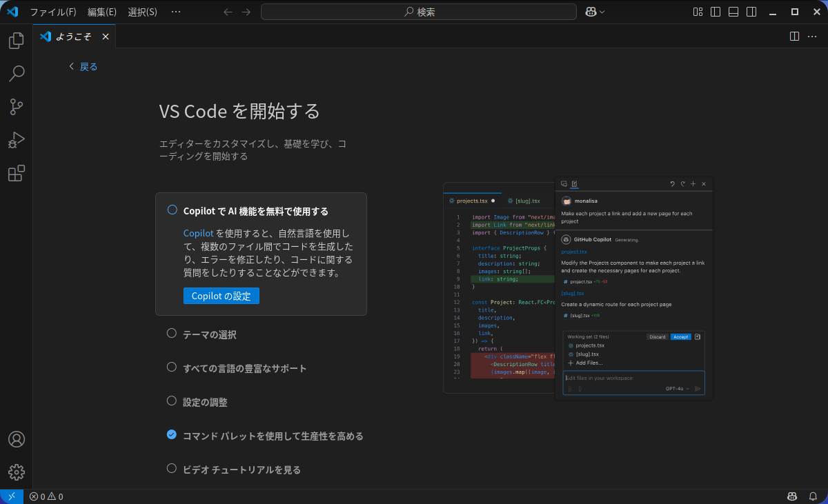Click the Copilot icon in the status bar
This screenshot has height=504, width=828.
[791, 496]
